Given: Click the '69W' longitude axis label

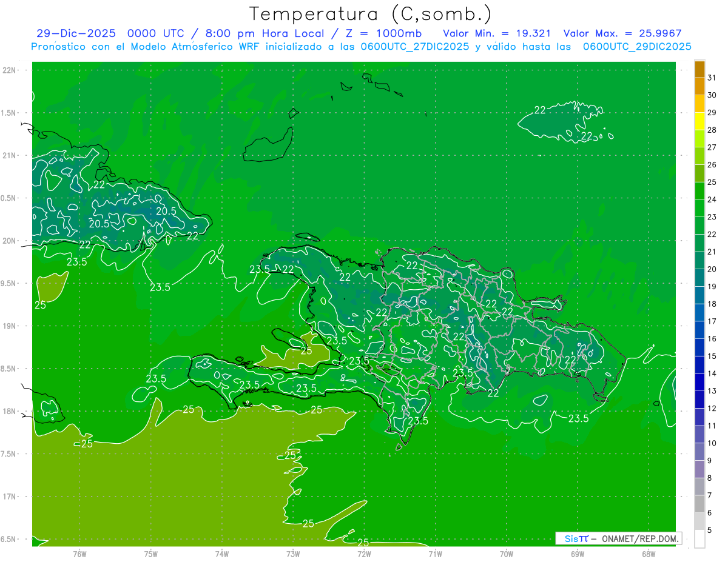Looking at the screenshot, I should [578, 554].
